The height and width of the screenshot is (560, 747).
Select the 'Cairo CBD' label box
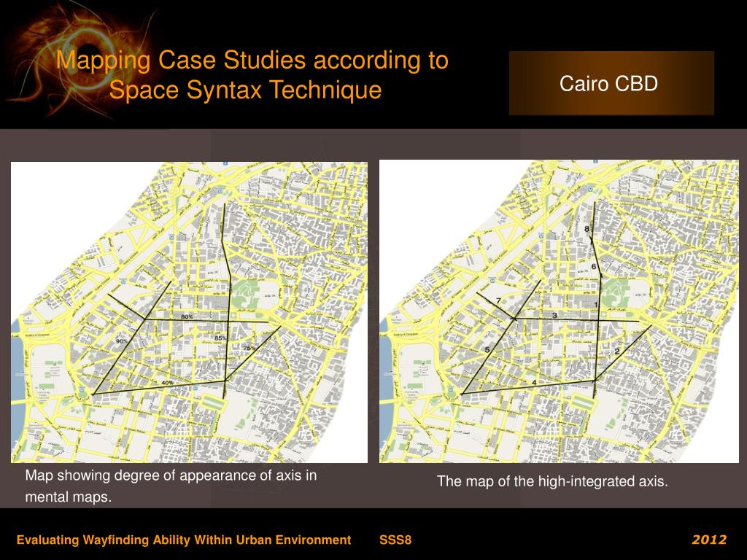(x=611, y=83)
